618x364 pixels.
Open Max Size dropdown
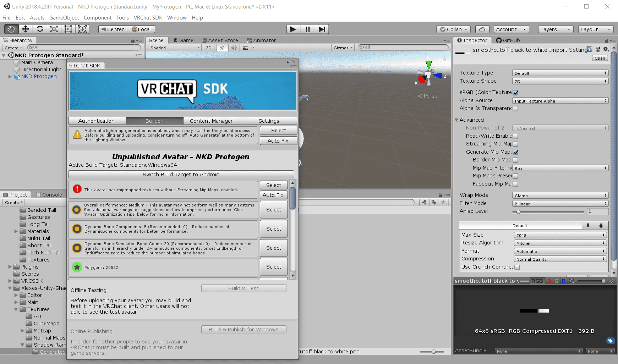(x=560, y=235)
